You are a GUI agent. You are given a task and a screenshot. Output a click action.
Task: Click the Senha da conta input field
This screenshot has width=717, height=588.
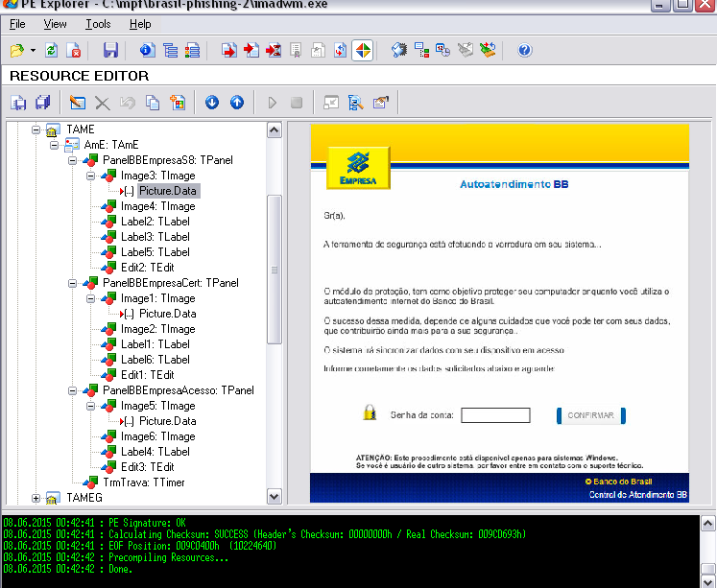[495, 415]
